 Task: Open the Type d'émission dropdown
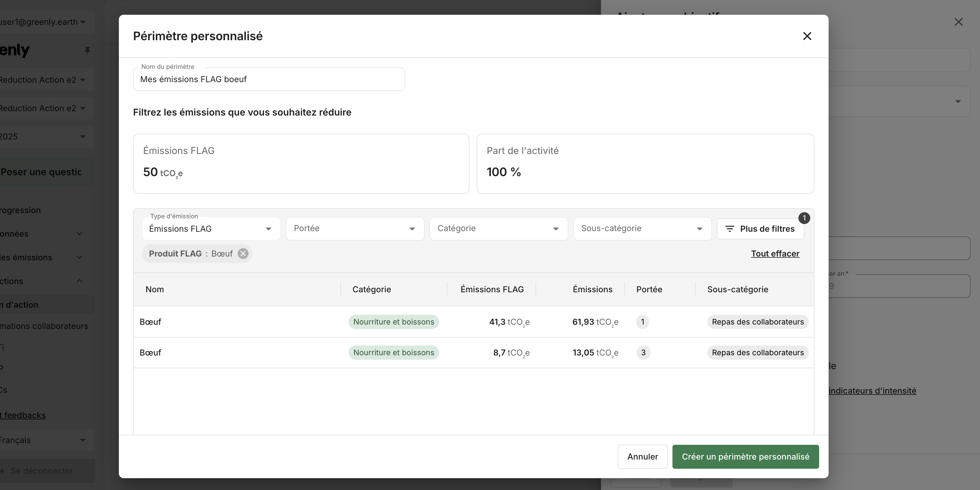[211, 229]
